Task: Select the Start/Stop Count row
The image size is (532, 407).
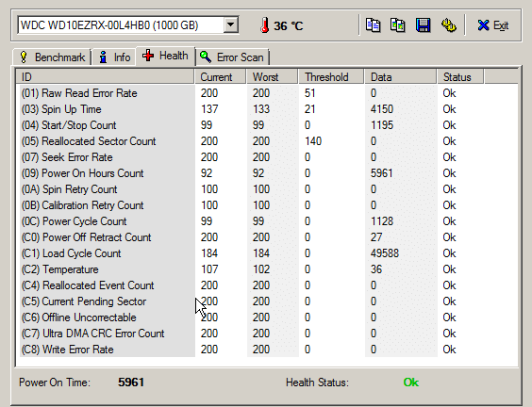Action: pyautogui.click(x=268, y=125)
